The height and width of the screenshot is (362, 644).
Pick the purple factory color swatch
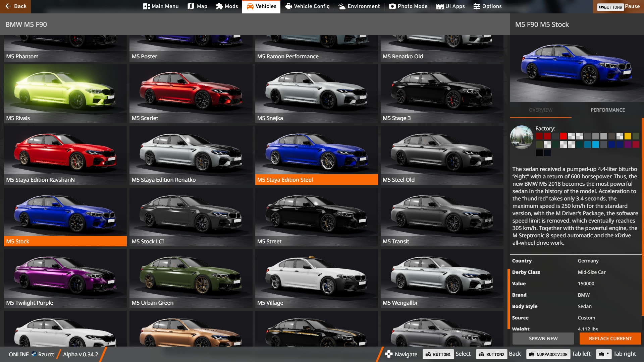point(628,144)
